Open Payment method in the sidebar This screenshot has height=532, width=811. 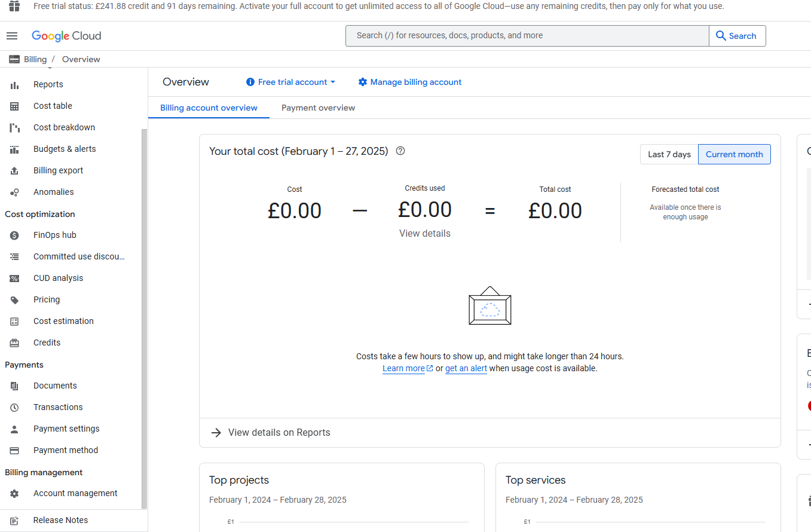(66, 451)
